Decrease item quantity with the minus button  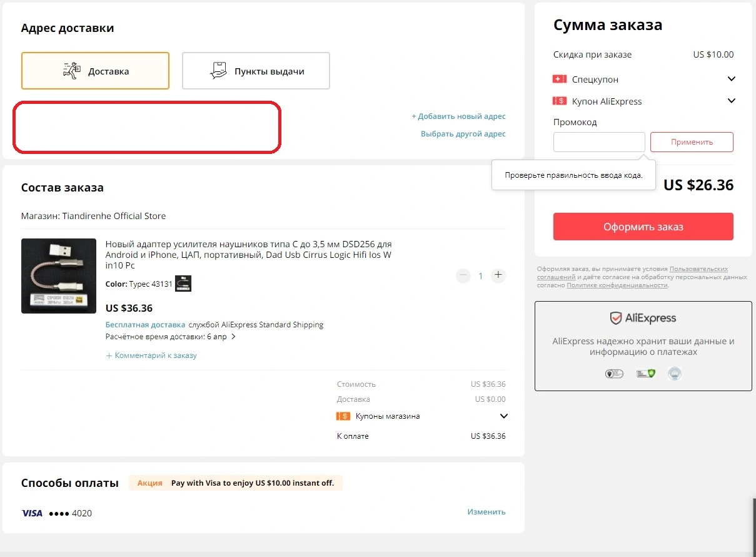point(463,275)
